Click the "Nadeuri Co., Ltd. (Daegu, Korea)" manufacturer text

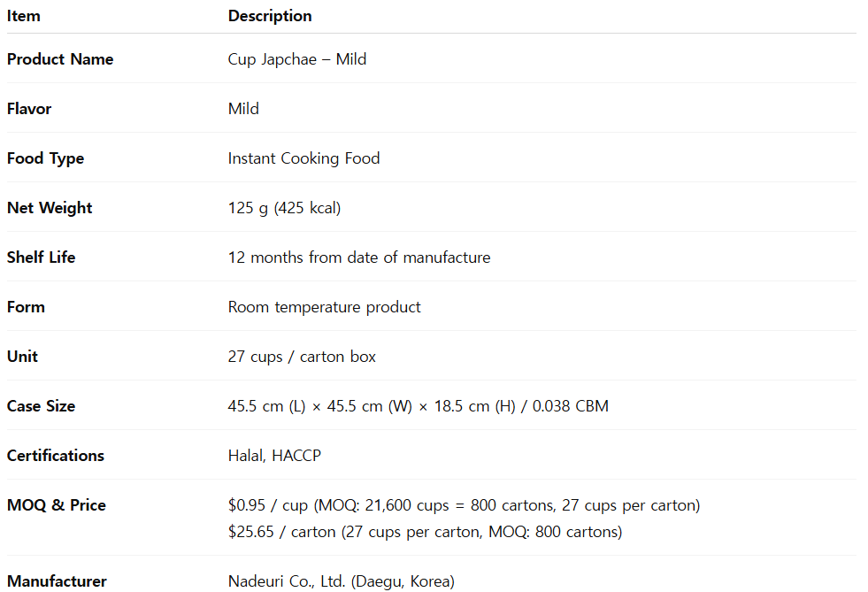click(x=342, y=581)
